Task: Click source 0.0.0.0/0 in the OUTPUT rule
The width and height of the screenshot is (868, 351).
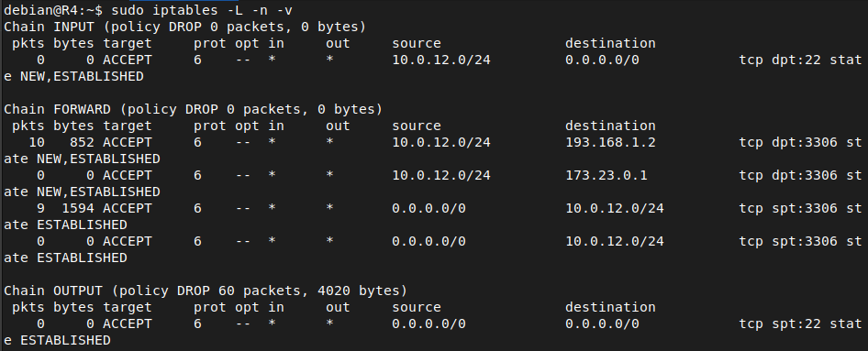Action: pyautogui.click(x=429, y=324)
